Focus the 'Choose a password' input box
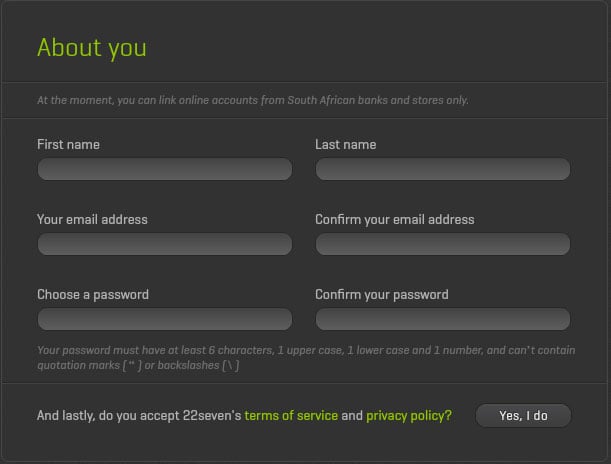 click(164, 320)
